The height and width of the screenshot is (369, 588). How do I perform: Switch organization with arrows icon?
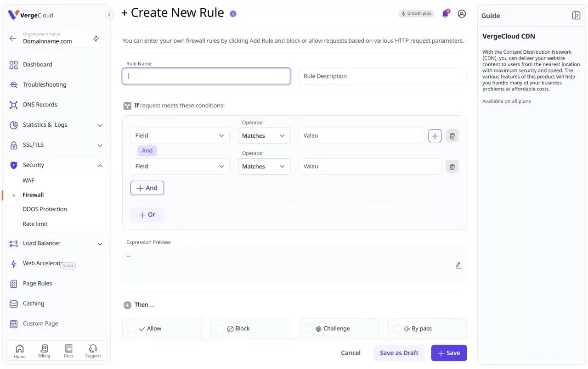click(x=96, y=39)
